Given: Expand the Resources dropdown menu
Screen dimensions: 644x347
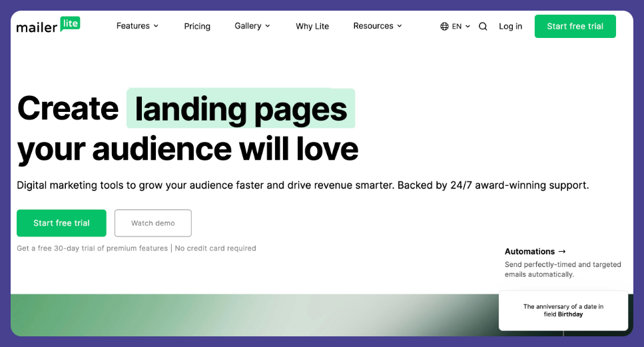Looking at the screenshot, I should click(378, 26).
